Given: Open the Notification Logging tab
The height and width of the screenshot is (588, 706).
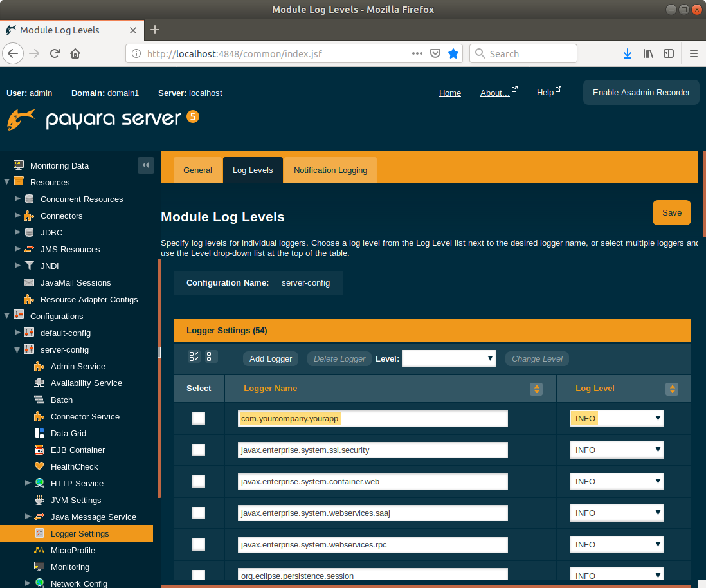Looking at the screenshot, I should 330,170.
